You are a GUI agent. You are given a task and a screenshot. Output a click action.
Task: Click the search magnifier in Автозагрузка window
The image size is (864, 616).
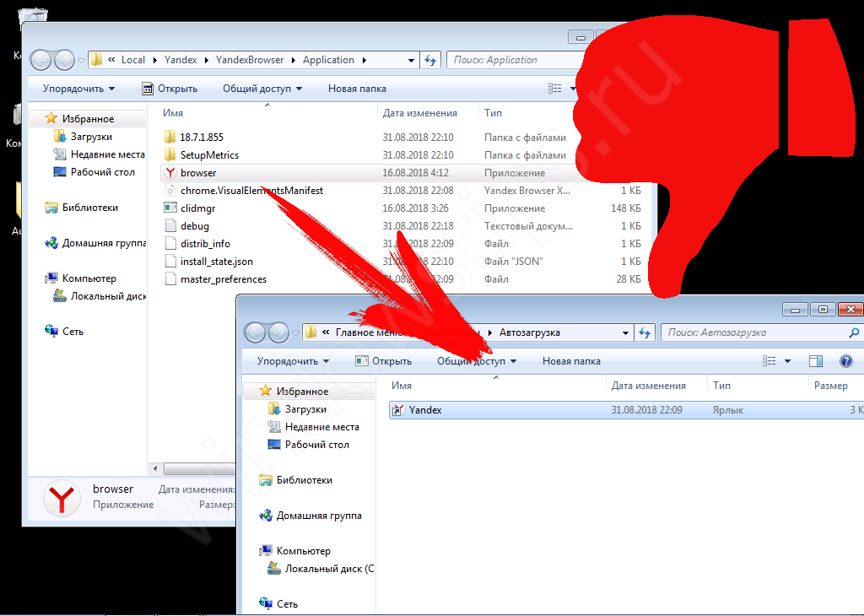pyautogui.click(x=854, y=332)
